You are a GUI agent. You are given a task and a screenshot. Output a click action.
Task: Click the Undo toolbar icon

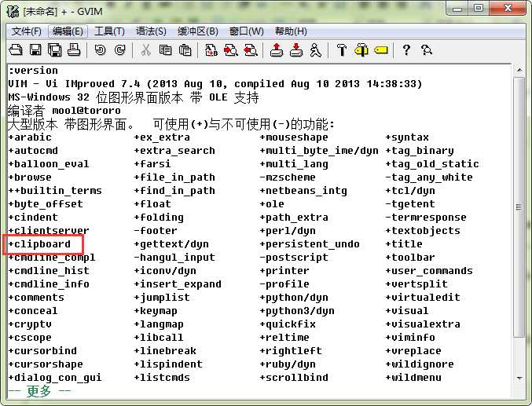(100, 50)
